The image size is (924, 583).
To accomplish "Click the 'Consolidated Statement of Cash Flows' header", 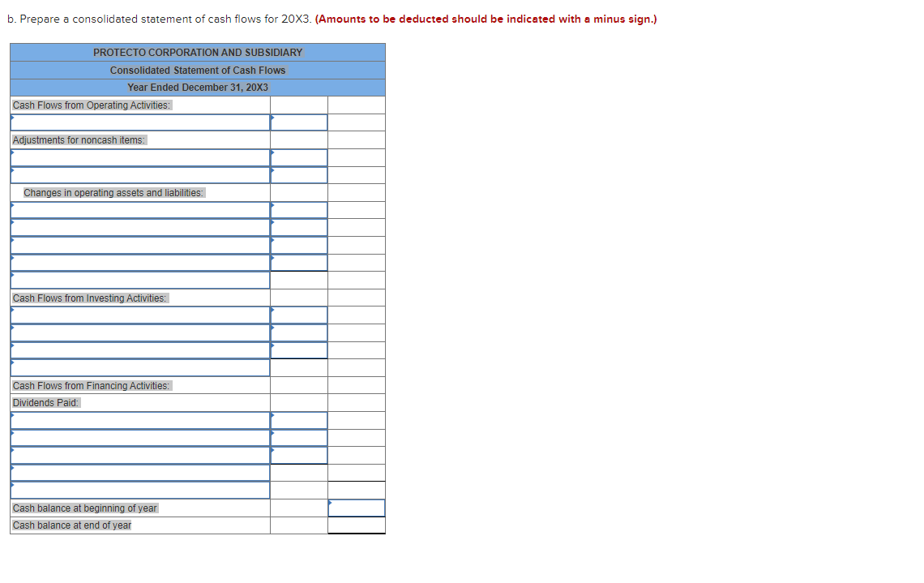I will [x=198, y=71].
